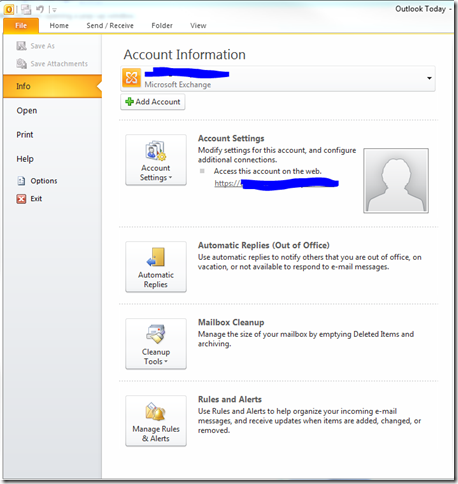The width and height of the screenshot is (458, 484).
Task: Open Options from the sidebar
Action: click(x=44, y=181)
